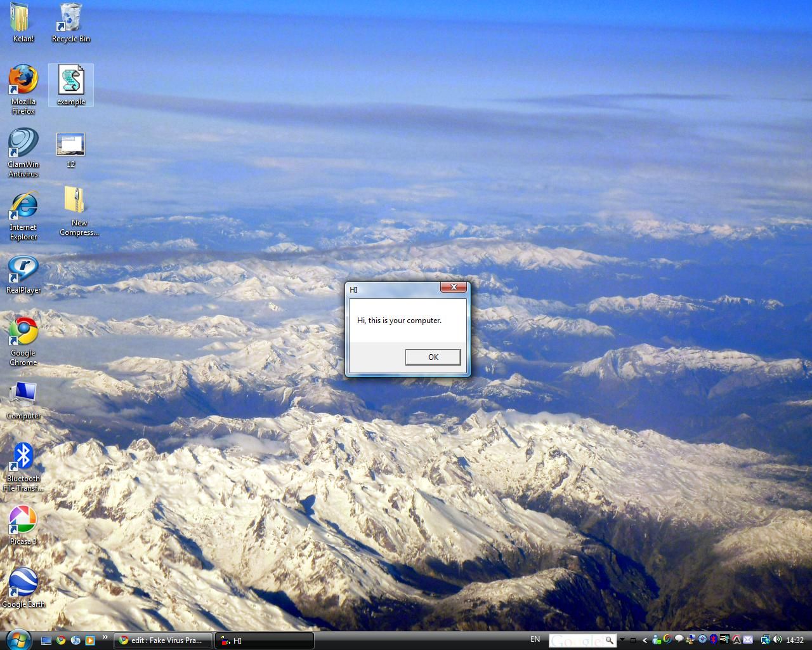Open Google Earth desktop shortcut

click(x=23, y=588)
